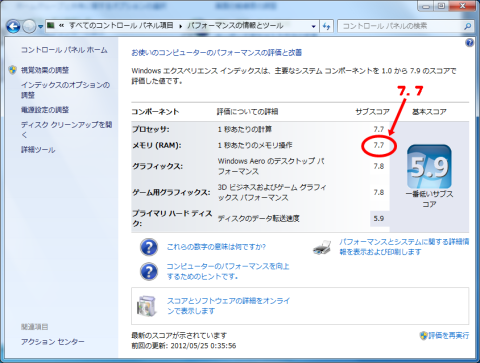Open the breadcrumb separator arrow after すべてのコントロール パネル項目

pos(180,26)
